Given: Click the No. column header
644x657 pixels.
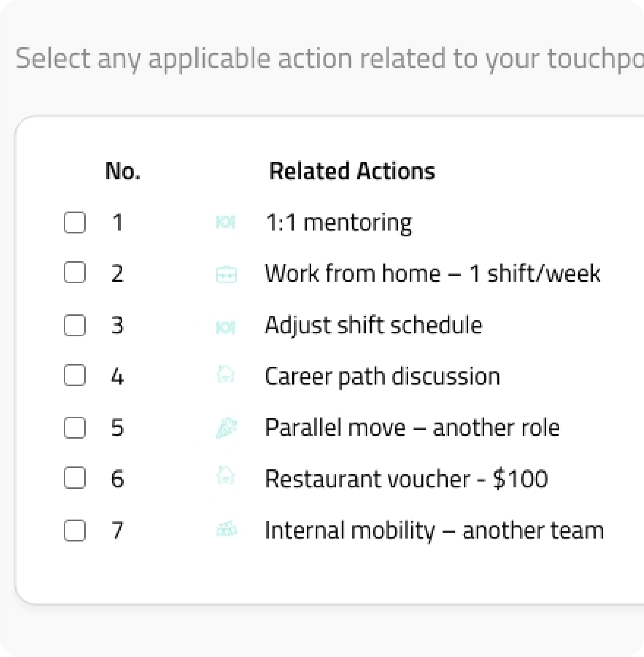Looking at the screenshot, I should [x=123, y=171].
